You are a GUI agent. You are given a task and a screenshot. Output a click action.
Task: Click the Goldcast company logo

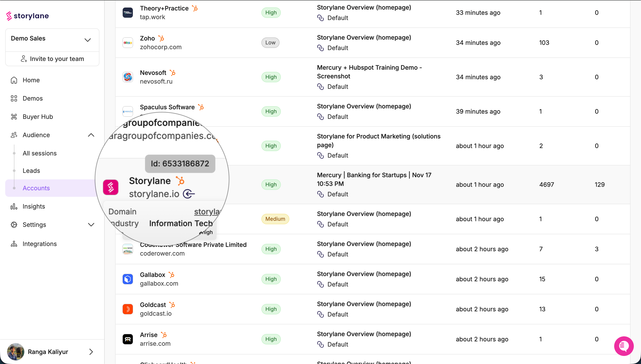[x=128, y=309]
